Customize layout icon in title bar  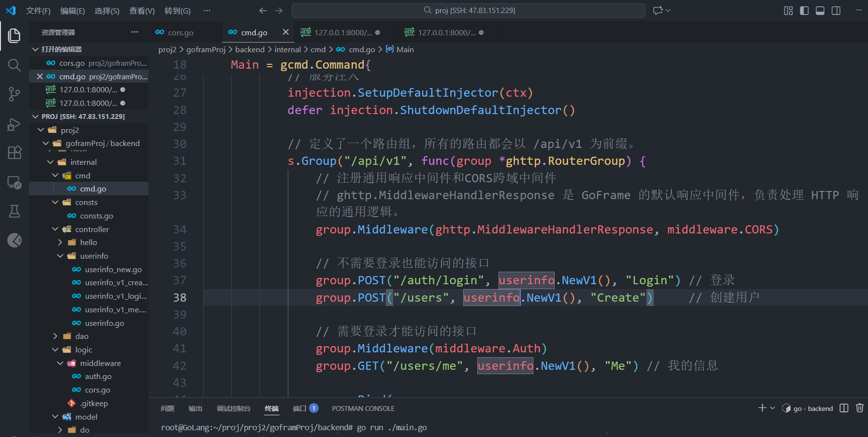click(788, 11)
